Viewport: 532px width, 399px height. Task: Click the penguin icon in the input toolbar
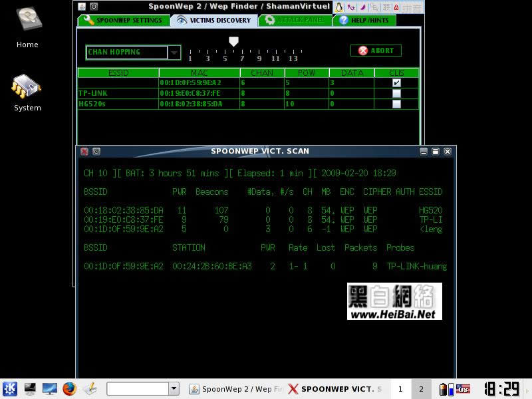pyautogui.click(x=338, y=7)
